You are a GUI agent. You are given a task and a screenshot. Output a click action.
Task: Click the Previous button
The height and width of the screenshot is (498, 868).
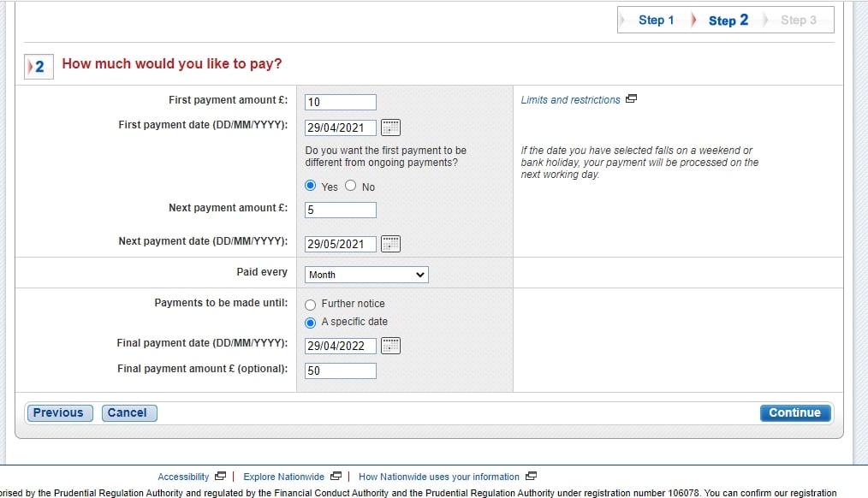click(x=58, y=413)
